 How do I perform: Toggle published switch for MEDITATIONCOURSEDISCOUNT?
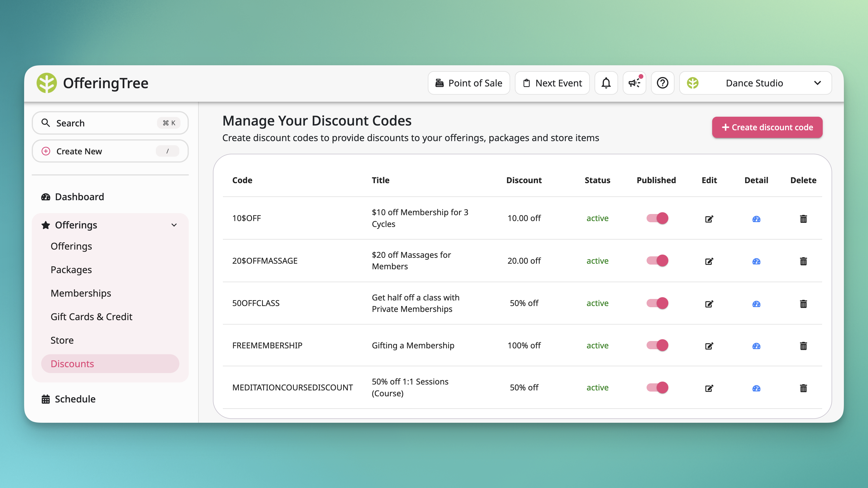tap(657, 387)
